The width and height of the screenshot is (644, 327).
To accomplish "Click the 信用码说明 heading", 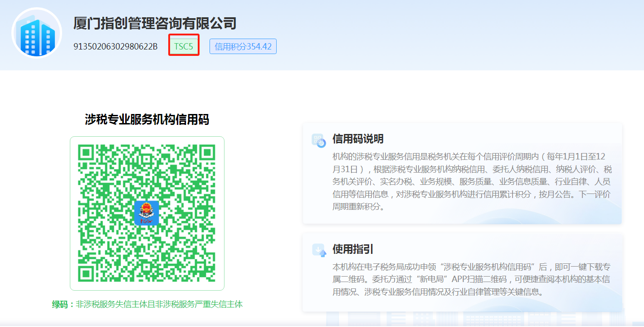I will 358,139.
